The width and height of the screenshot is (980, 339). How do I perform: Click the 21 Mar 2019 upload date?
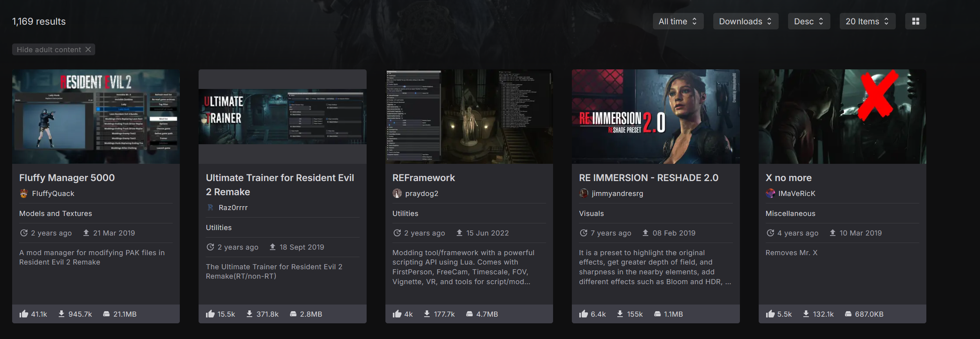[114, 233]
